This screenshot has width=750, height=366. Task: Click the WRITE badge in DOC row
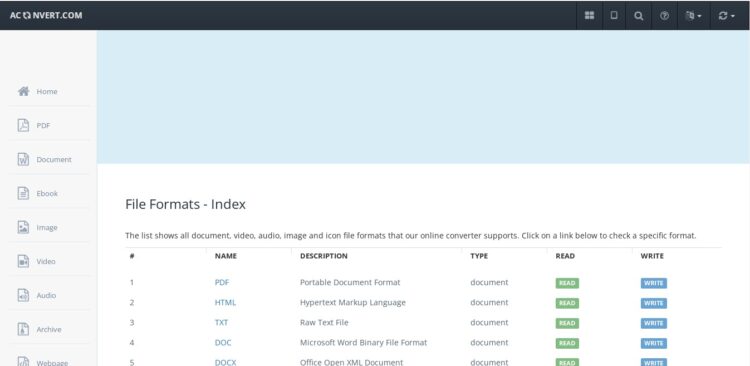653,343
